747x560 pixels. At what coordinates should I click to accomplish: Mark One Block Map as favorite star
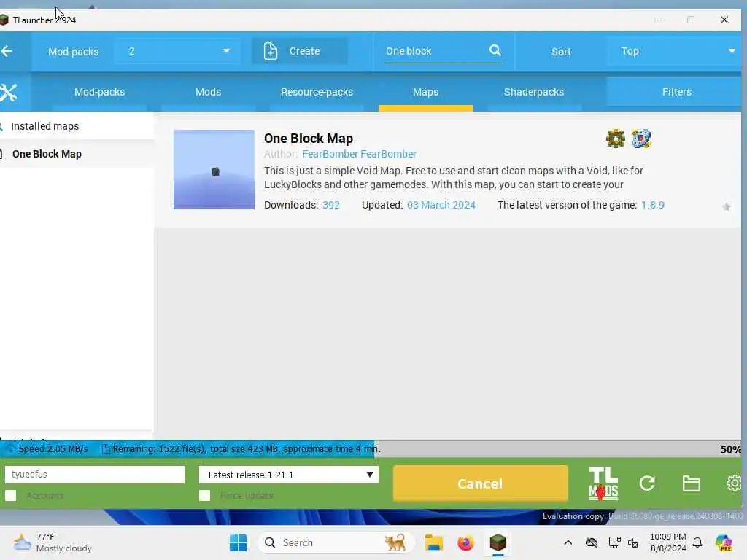pos(726,206)
